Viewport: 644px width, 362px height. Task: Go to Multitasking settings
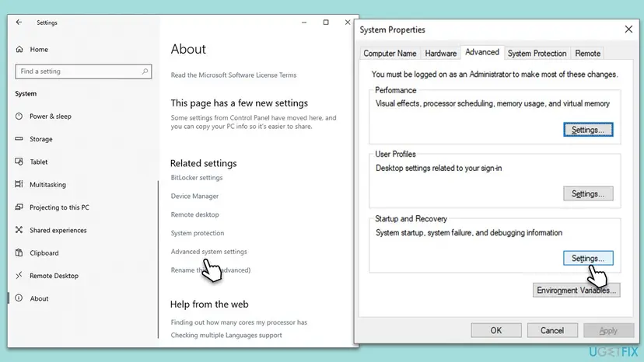(47, 185)
